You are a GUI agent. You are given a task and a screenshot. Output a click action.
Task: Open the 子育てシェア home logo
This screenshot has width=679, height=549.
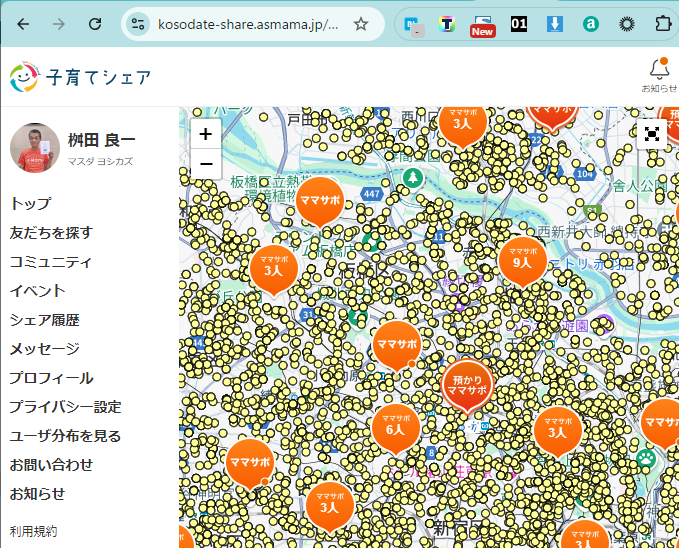pos(81,77)
